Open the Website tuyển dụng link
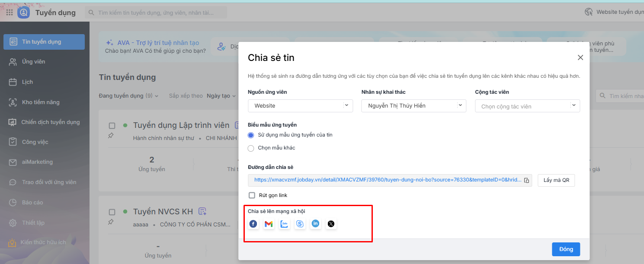The height and width of the screenshot is (264, 644). [x=620, y=12]
